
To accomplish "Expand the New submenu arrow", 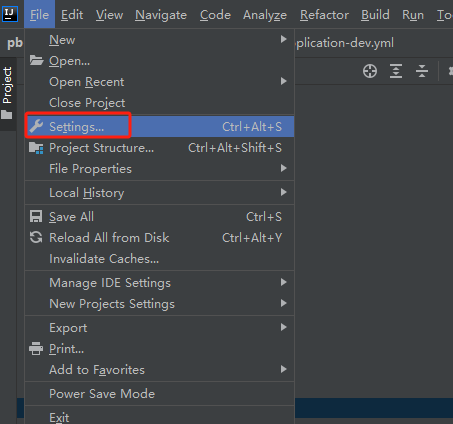I will click(283, 39).
